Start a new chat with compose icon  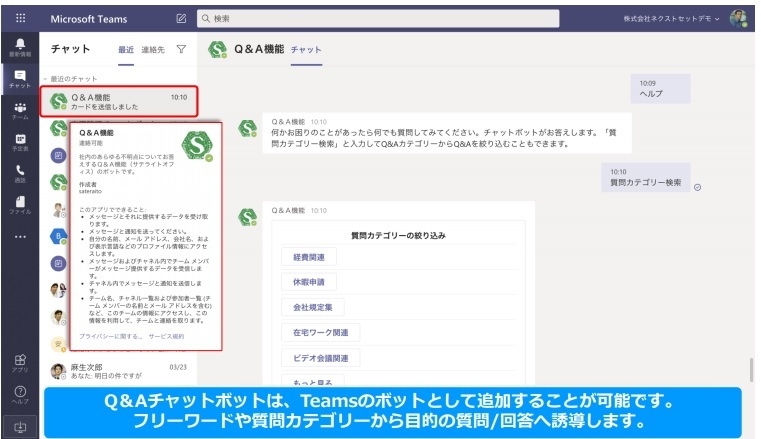pyautogui.click(x=181, y=18)
